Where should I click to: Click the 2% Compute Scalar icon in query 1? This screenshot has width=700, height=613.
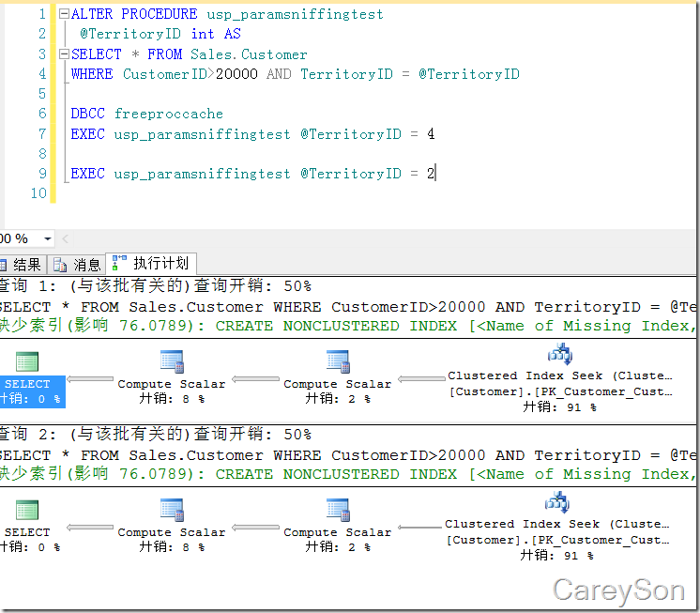click(338, 361)
